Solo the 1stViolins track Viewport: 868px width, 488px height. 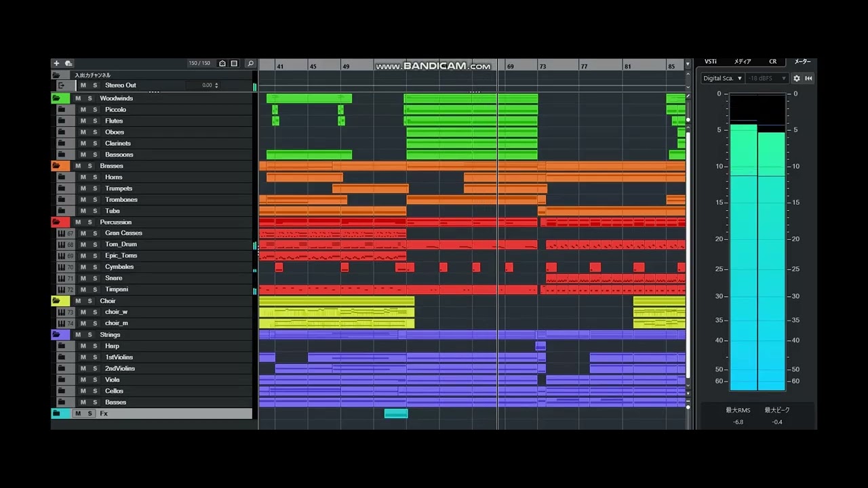tap(94, 357)
